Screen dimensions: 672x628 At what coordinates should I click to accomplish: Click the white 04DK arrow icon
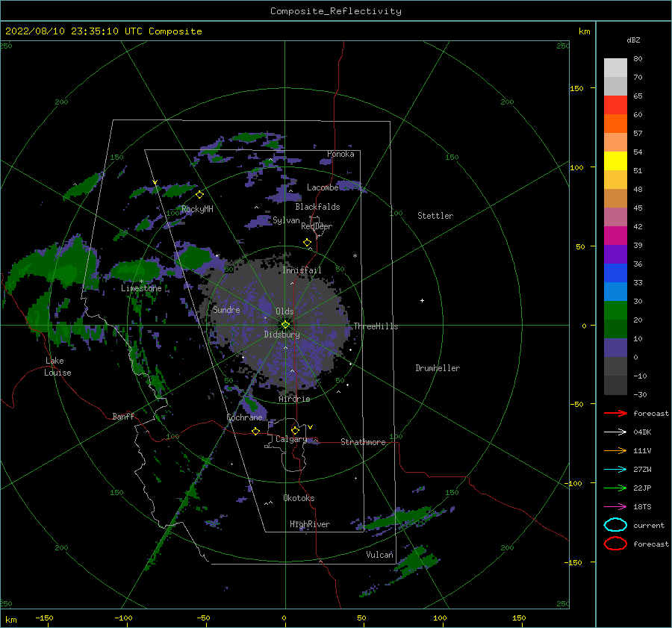615,432
